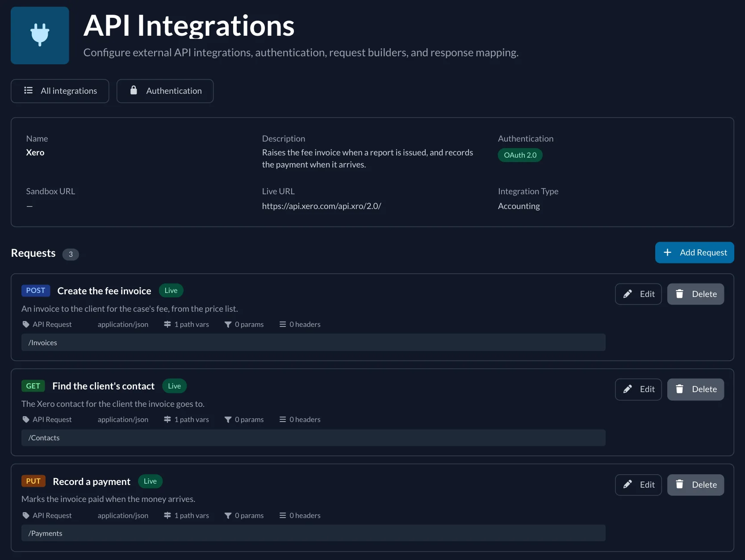
Task: Click the tag icon in the fee invoice row
Action: [26, 325]
